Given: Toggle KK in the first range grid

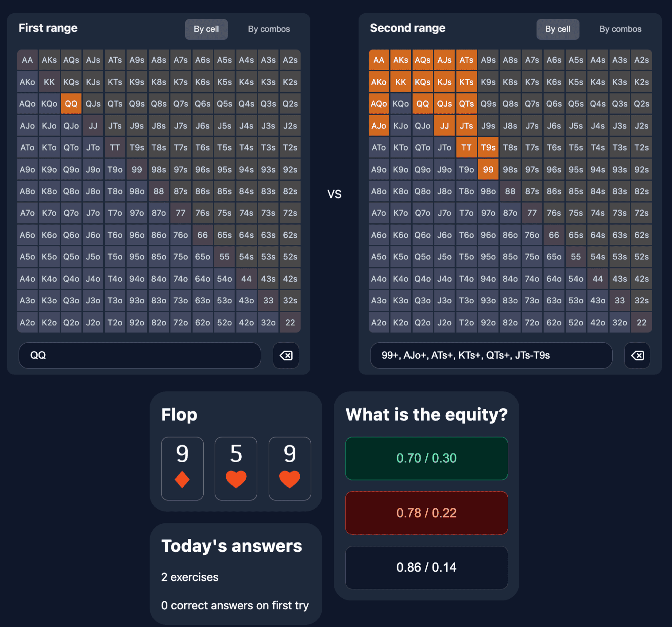Looking at the screenshot, I should pos(49,82).
